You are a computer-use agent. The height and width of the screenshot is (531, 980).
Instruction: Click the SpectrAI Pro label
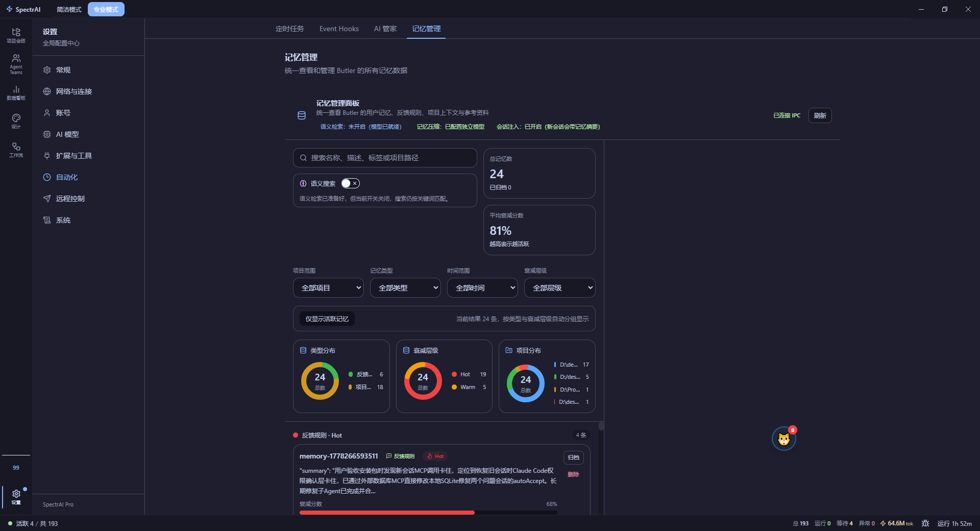pyautogui.click(x=58, y=504)
